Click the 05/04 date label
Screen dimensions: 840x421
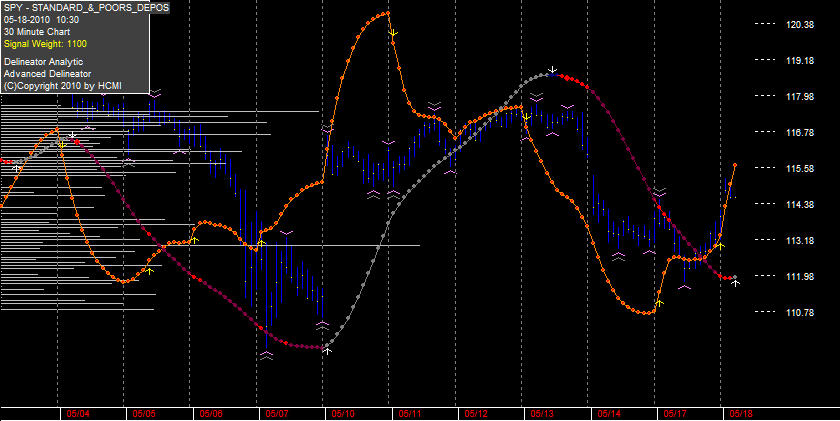pyautogui.click(x=78, y=414)
